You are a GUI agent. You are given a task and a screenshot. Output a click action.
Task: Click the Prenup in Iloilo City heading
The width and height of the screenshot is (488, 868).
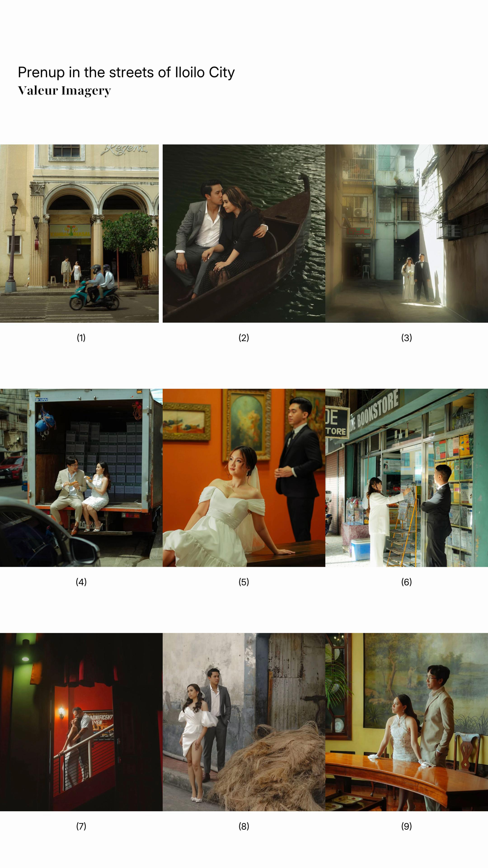tap(126, 72)
